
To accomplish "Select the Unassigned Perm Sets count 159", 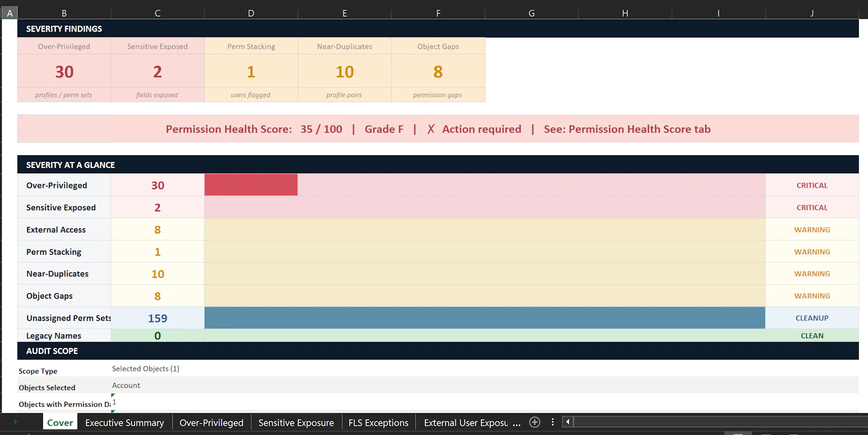I will point(157,318).
